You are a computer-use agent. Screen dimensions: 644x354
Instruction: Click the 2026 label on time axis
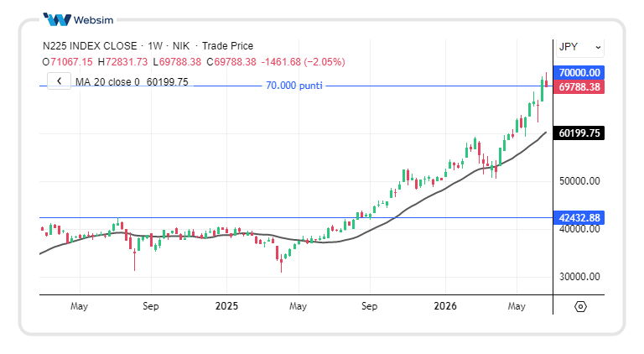pyautogui.click(x=445, y=306)
